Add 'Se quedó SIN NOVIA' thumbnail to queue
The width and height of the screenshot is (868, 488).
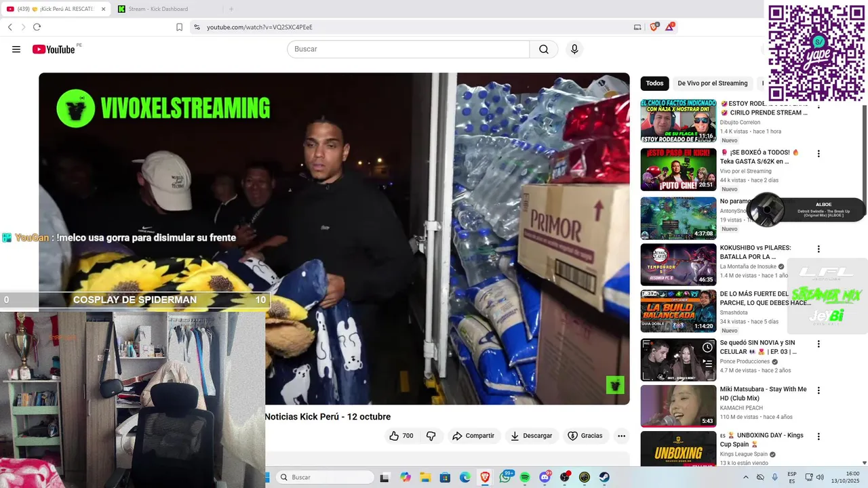707,363
